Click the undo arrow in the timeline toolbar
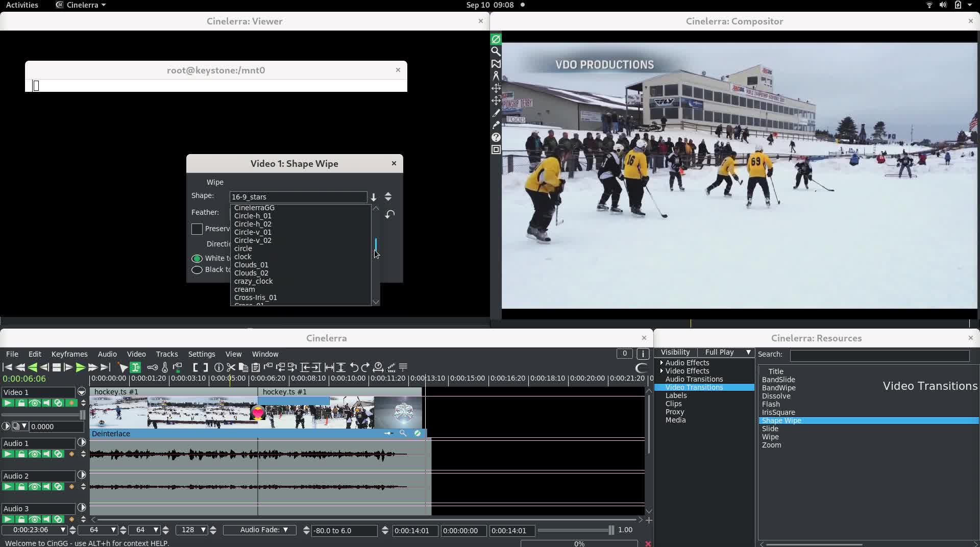 [354, 367]
